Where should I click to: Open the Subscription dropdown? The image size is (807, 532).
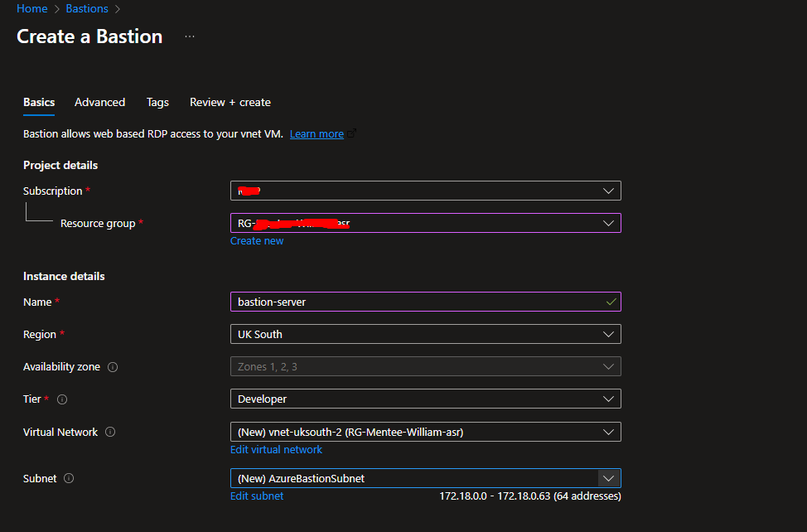425,191
